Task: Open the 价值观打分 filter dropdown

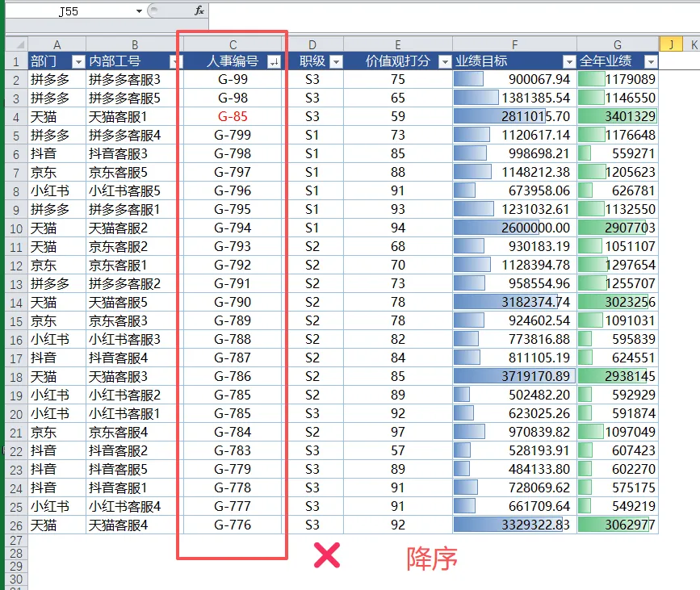Action: click(x=445, y=61)
